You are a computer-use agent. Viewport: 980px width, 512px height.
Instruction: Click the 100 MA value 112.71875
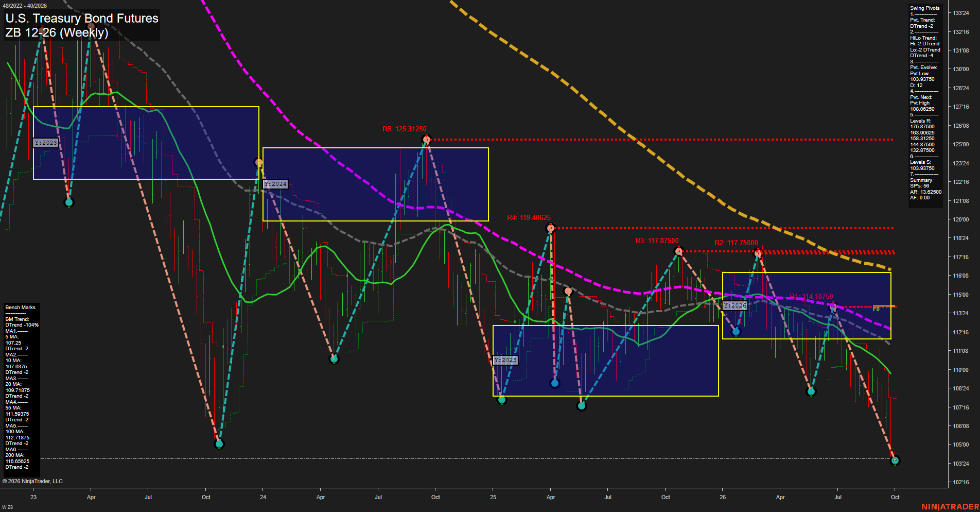17,438
